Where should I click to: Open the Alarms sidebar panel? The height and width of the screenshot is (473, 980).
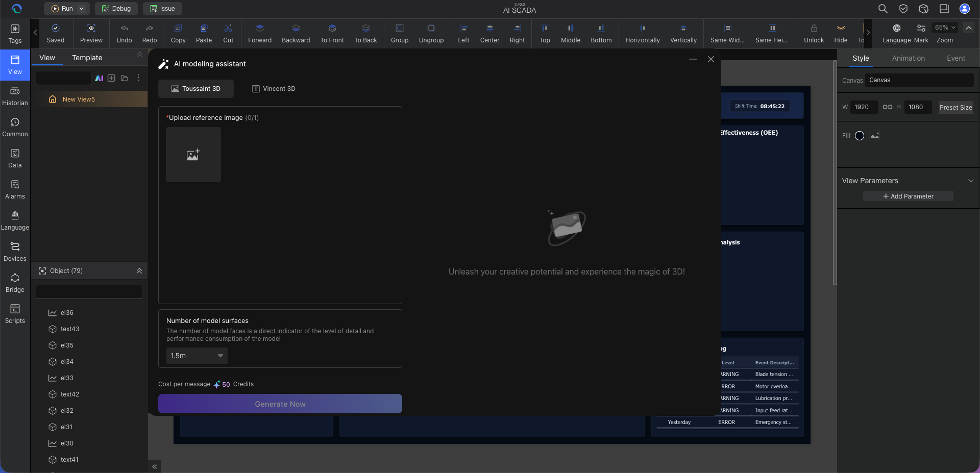15,189
